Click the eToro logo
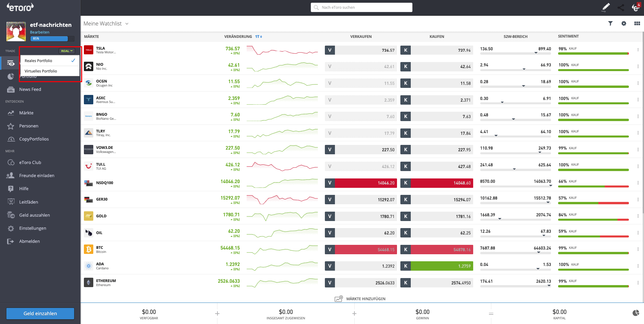This screenshot has width=644, height=324. tap(20, 7)
